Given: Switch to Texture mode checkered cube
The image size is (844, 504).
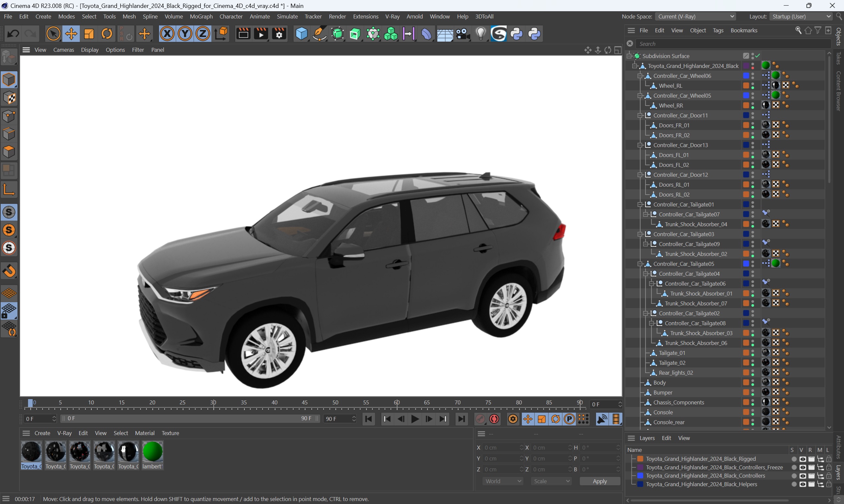Looking at the screenshot, I should [x=9, y=98].
